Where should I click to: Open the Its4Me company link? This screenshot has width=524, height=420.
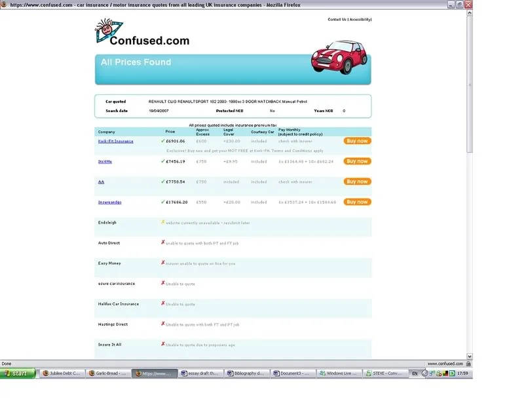click(x=105, y=161)
